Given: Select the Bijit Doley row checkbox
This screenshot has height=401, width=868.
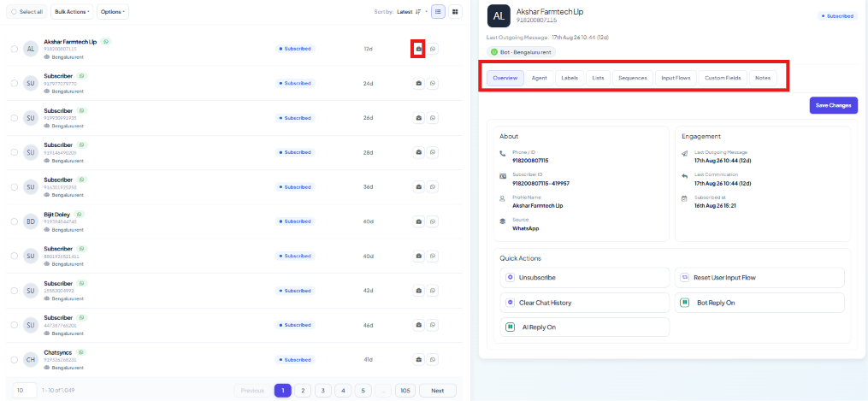Looking at the screenshot, I should click(x=15, y=221).
